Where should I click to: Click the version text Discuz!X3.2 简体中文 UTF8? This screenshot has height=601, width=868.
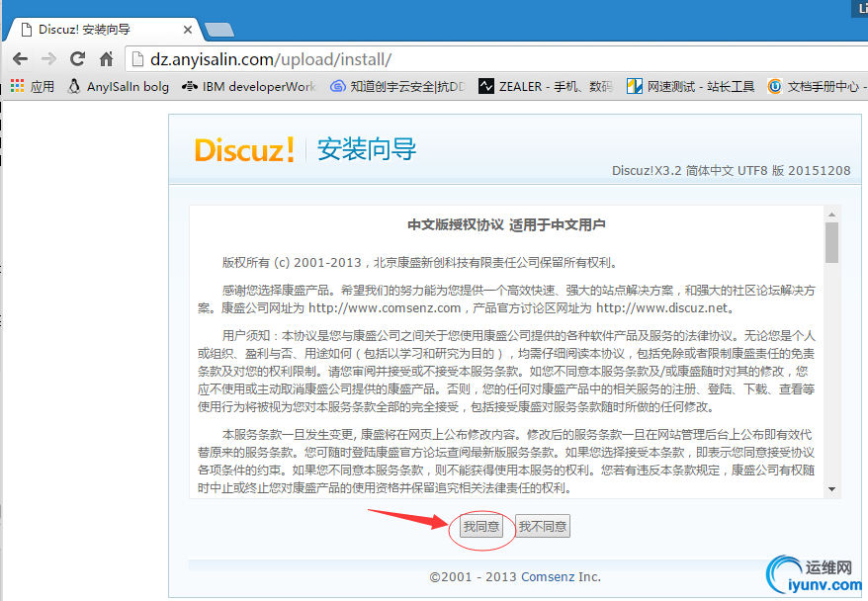click(732, 170)
